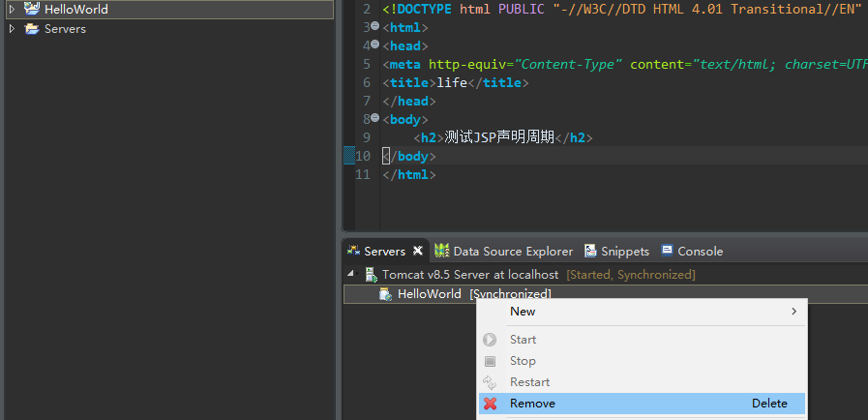Collapse the Tomcat v8.5 Server node
868x420 pixels.
coord(350,273)
